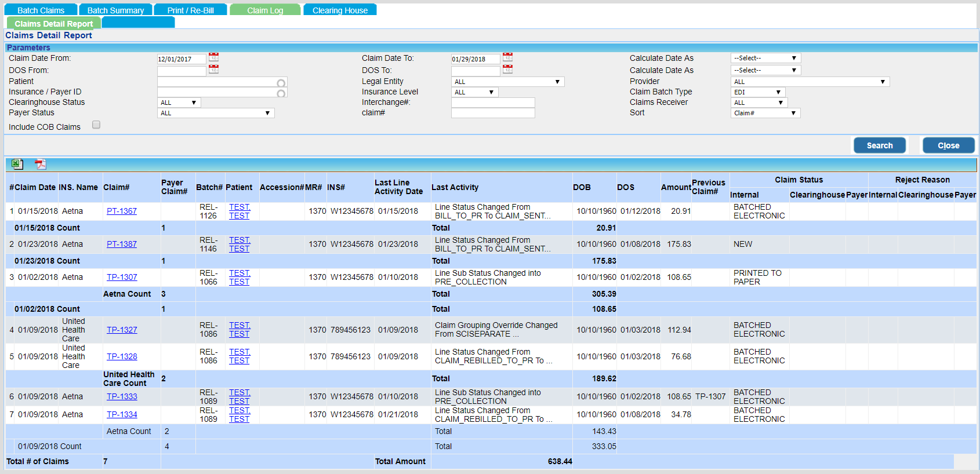Click the Interchange# input field
Image resolution: width=980 pixels, height=474 pixels.
coord(493,103)
